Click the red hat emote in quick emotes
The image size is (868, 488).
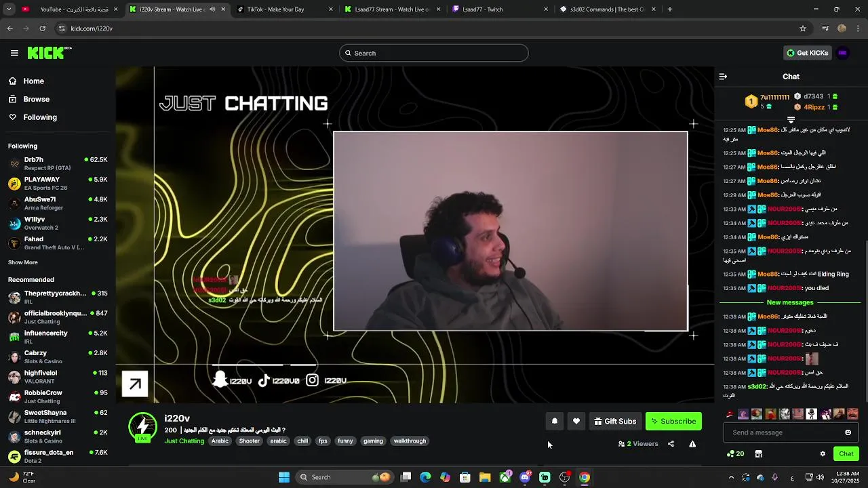[x=730, y=413]
